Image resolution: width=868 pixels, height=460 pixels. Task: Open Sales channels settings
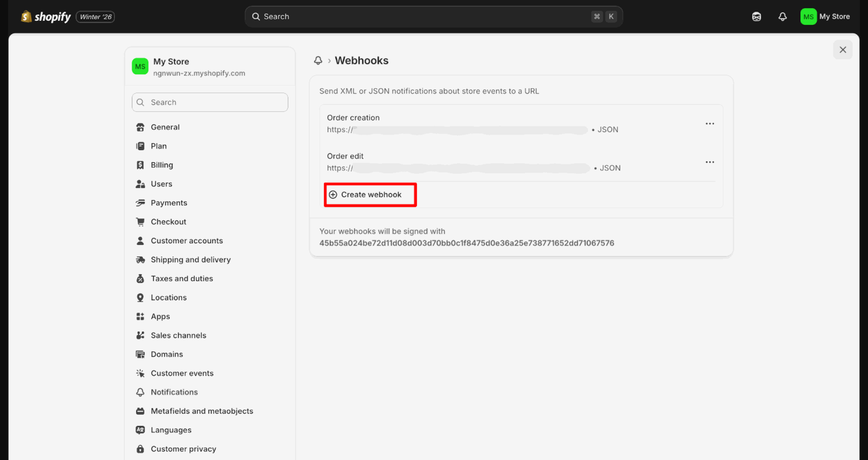tap(178, 336)
